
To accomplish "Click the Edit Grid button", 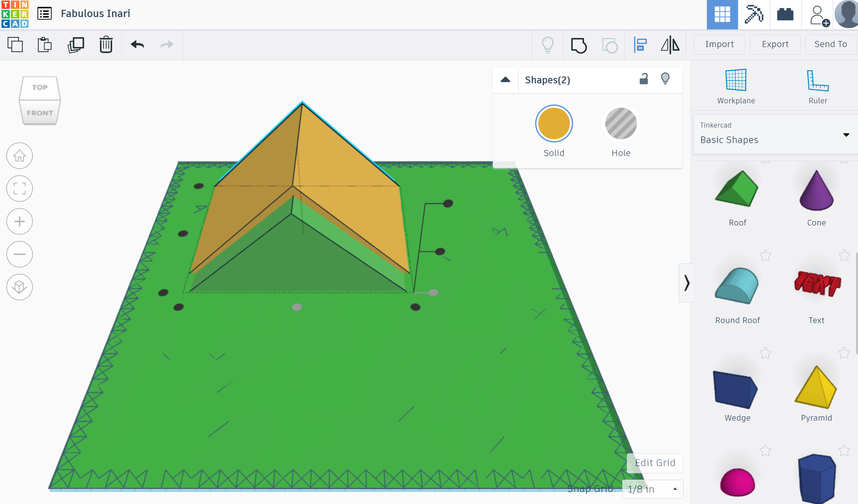I will pyautogui.click(x=655, y=463).
